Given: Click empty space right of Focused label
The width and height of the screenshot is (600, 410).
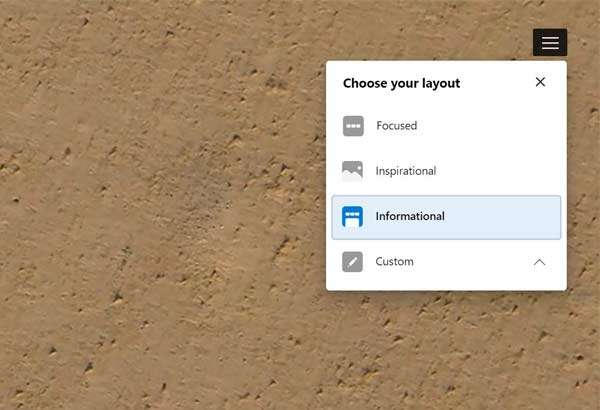Looking at the screenshot, I should tap(490, 126).
